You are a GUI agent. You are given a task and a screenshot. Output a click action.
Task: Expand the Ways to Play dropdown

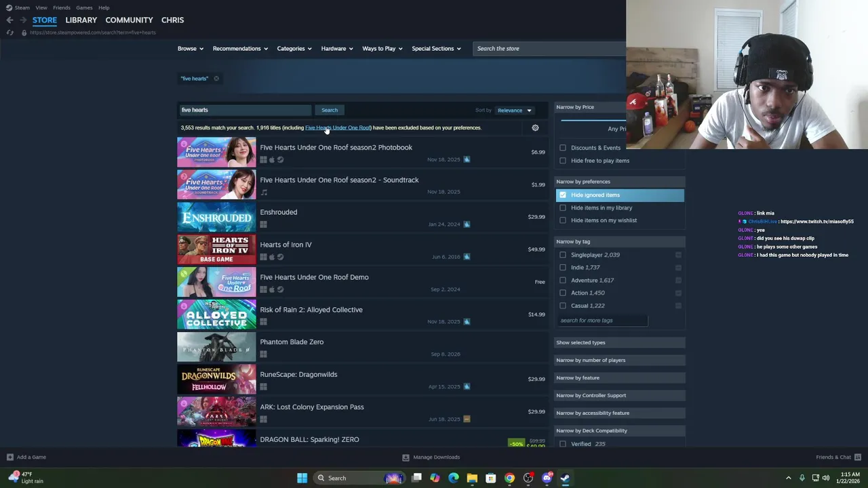(x=382, y=49)
